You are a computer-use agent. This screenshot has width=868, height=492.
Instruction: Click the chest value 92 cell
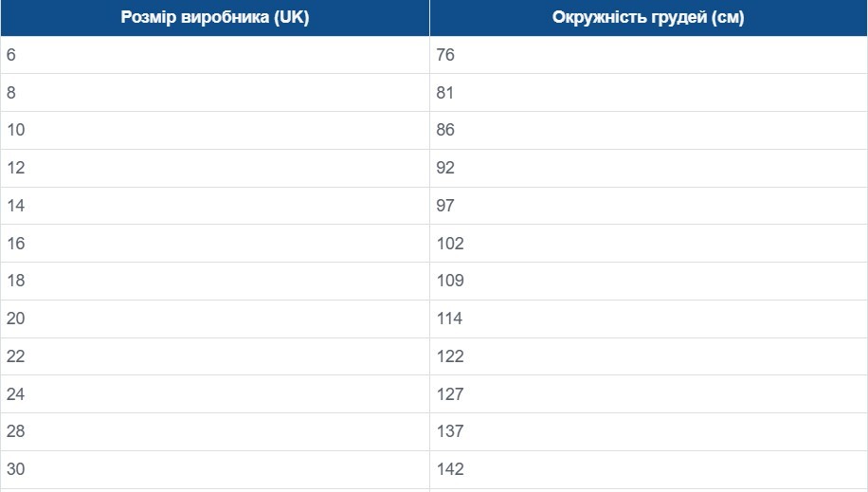445,168
